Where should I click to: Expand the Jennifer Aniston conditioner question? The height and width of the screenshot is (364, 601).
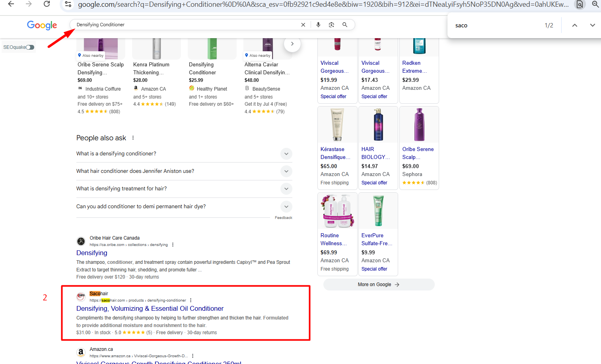[x=286, y=171]
